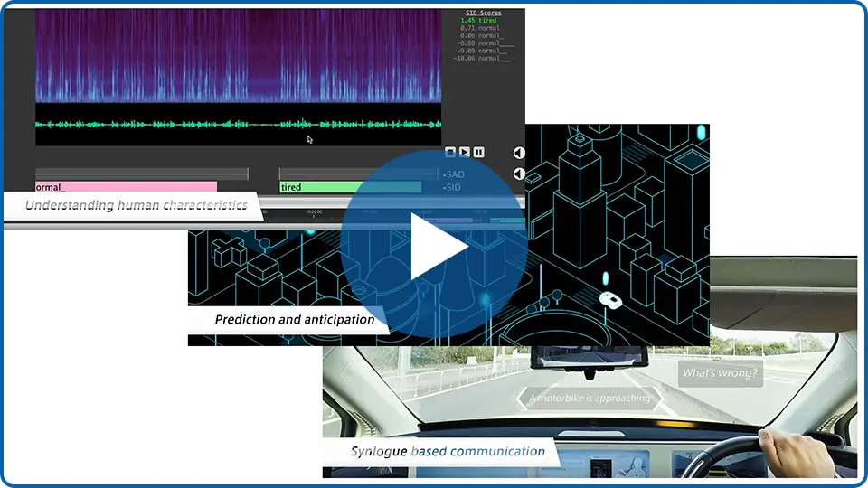The height and width of the screenshot is (488, 868).
Task: Click the upper speaker icon beside the playback buttons
Action: 519,153
